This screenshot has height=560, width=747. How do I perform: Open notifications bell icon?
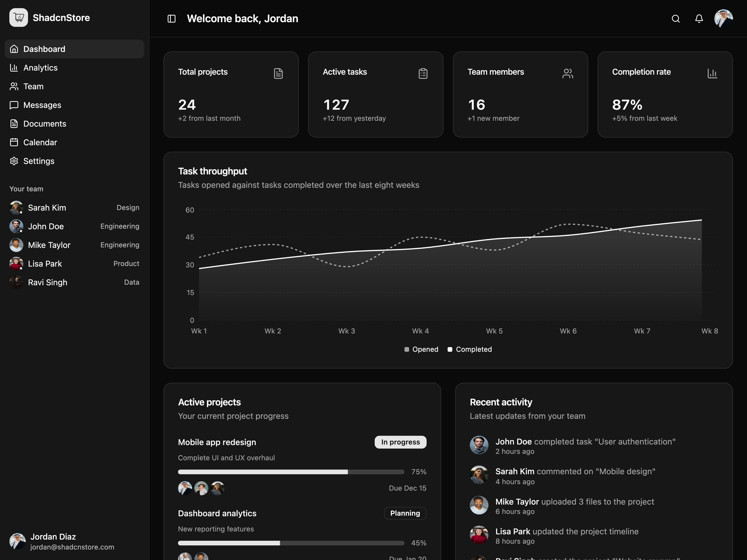pos(699,18)
